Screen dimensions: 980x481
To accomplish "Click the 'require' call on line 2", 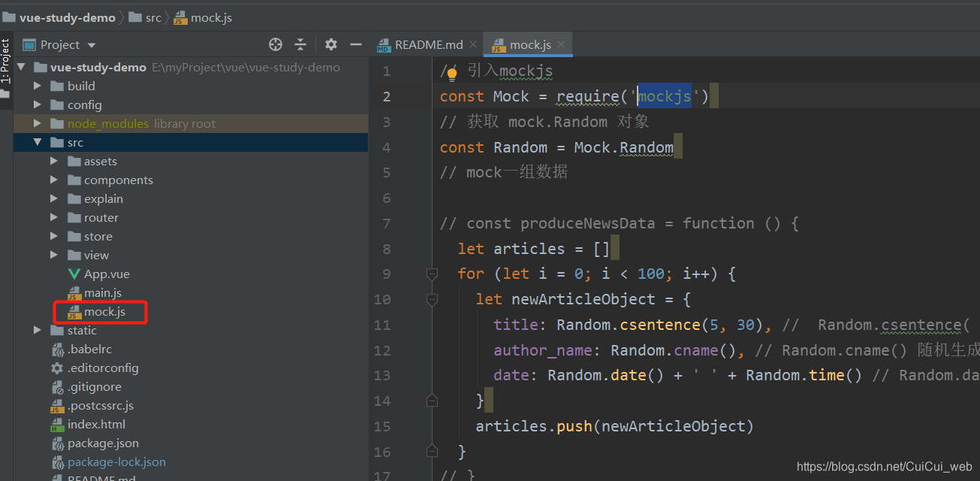I will 587,96.
